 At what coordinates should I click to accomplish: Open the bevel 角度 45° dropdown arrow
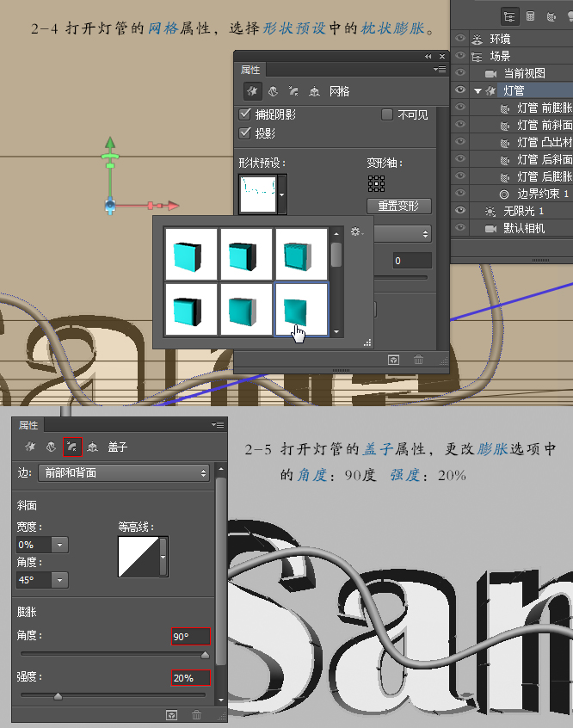click(59, 580)
